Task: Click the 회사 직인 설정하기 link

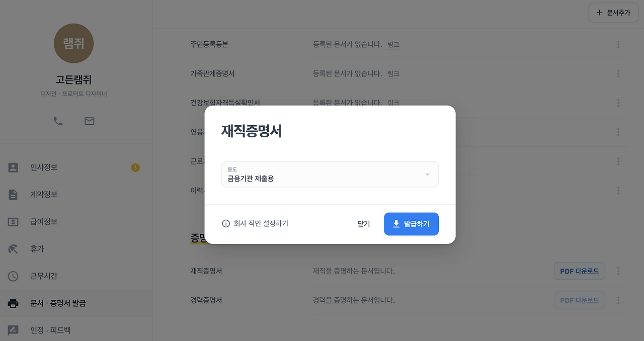Action: point(261,224)
